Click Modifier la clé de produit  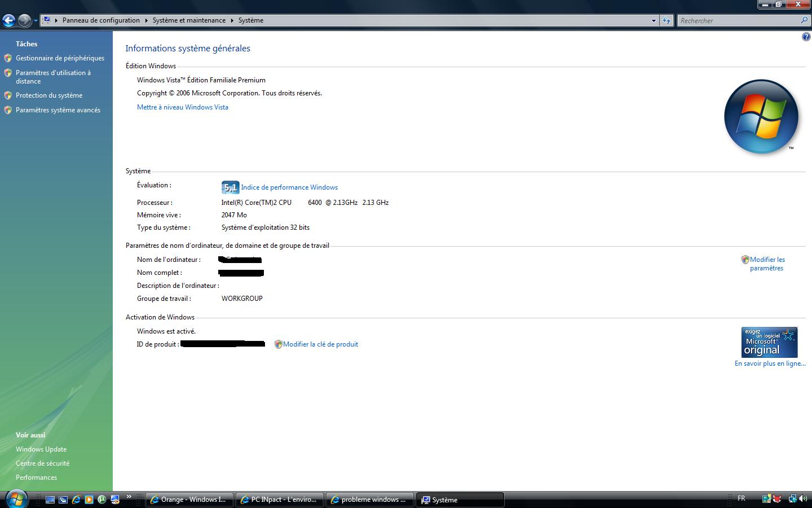pos(320,344)
